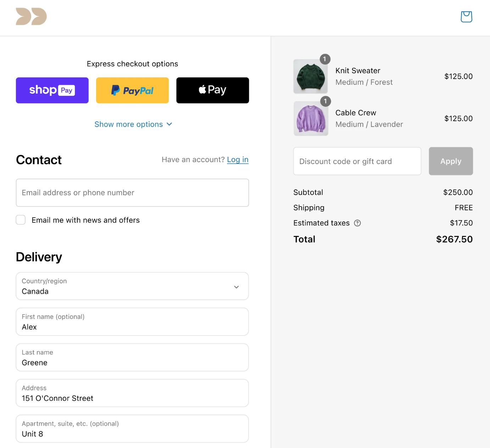
Task: Click the quantity badge on Cable Crew
Action: pos(325,101)
